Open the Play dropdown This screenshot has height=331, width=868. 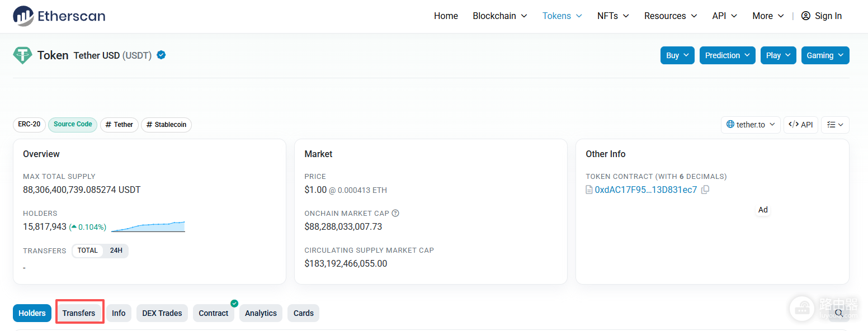[778, 55]
